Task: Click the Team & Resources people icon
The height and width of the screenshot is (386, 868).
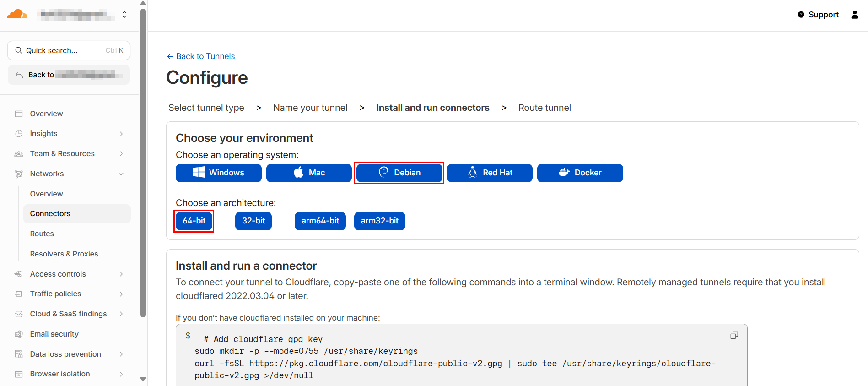Action: tap(19, 154)
